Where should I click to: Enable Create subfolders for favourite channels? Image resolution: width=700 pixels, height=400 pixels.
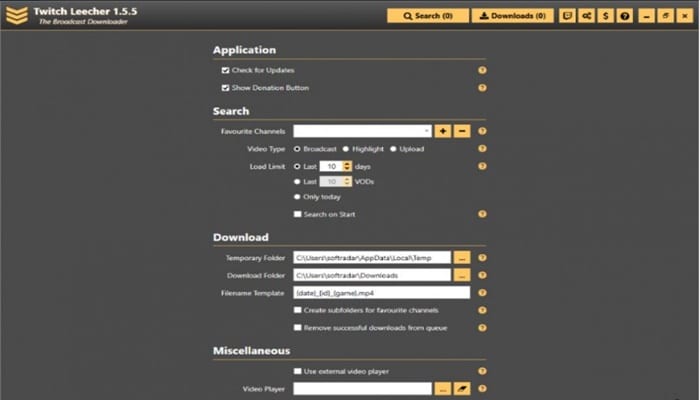tap(298, 310)
